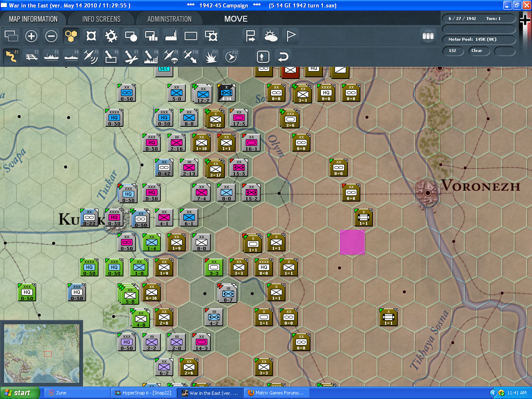This screenshot has height=399, width=532.
Task: Select the 0-42 unit counter
Action: click(x=164, y=168)
